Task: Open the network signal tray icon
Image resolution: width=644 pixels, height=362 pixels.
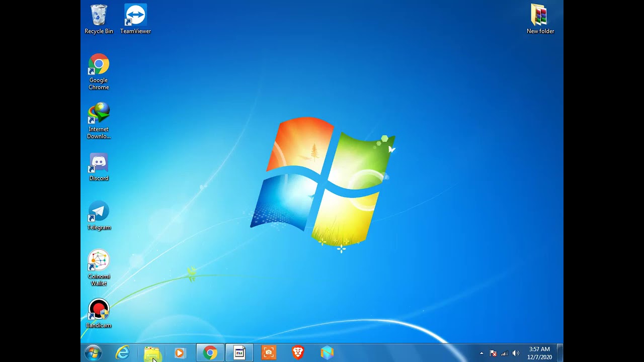Action: point(504,353)
